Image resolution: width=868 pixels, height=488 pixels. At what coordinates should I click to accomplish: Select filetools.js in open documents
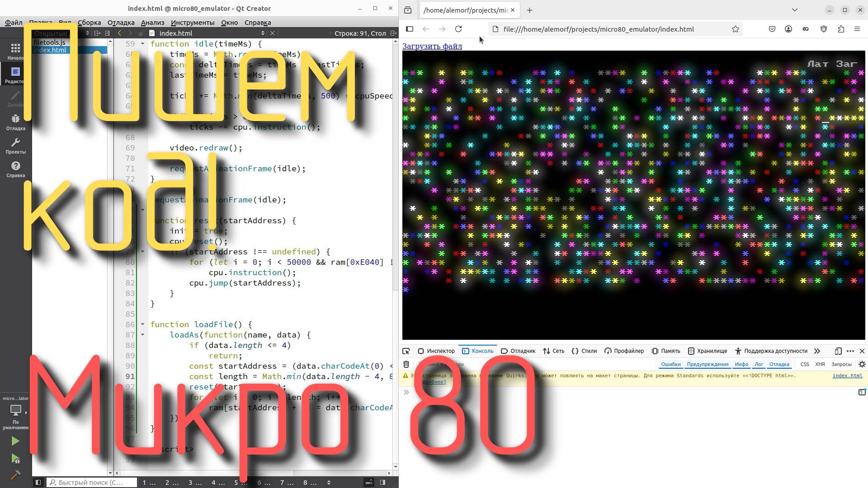pos(50,42)
